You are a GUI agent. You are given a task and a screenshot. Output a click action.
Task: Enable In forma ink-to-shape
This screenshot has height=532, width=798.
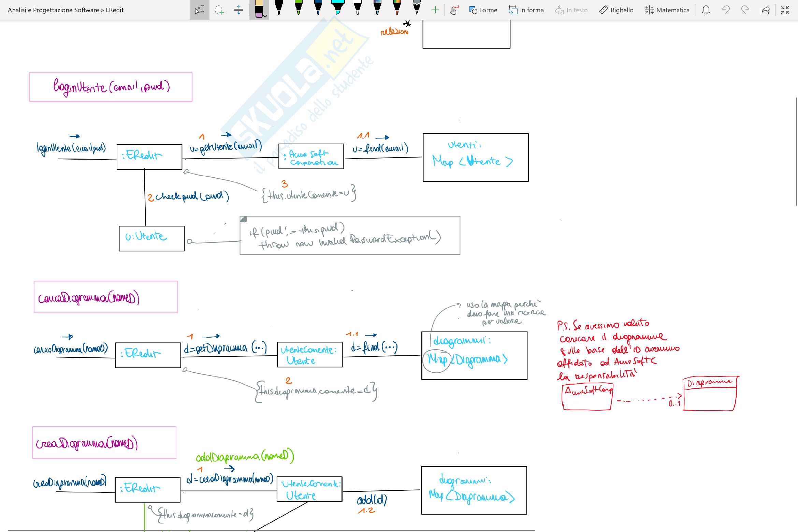pos(526,10)
